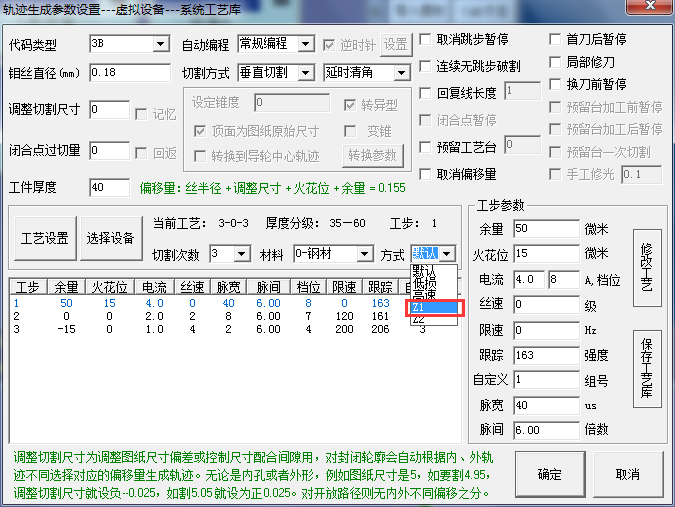Click the 确定 button to confirm
The height and width of the screenshot is (507, 675).
point(549,474)
